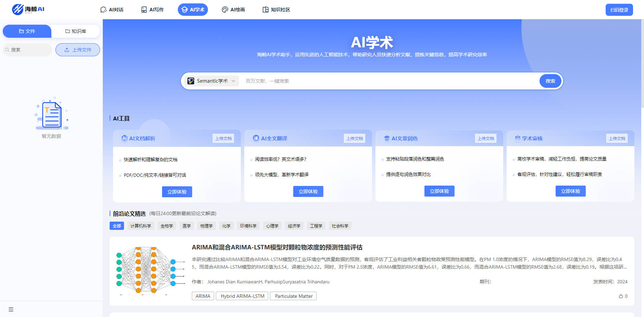The image size is (644, 317).
Task: Click the upload arrow icon in 上传文件
Action: click(x=67, y=50)
